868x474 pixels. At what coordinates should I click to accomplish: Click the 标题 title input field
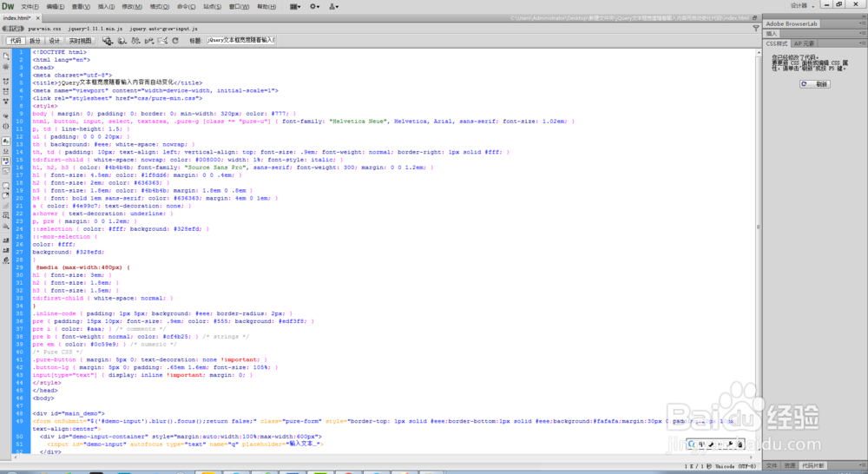240,41
